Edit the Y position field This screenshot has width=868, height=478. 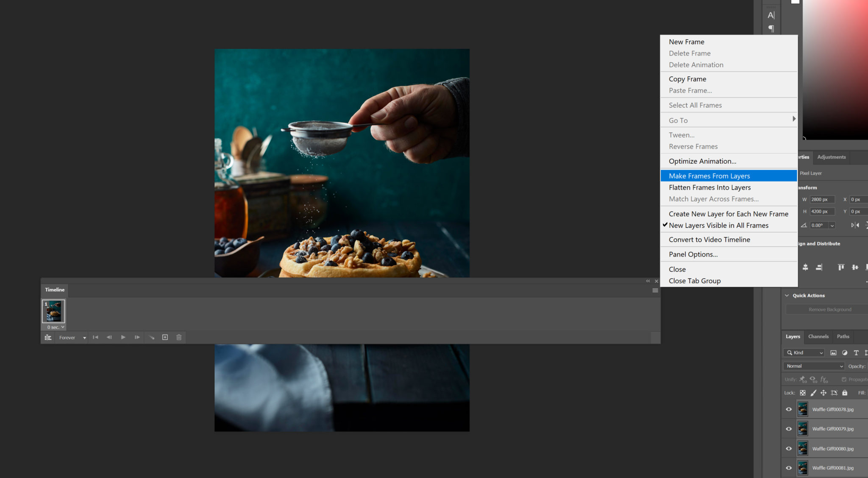(x=858, y=211)
